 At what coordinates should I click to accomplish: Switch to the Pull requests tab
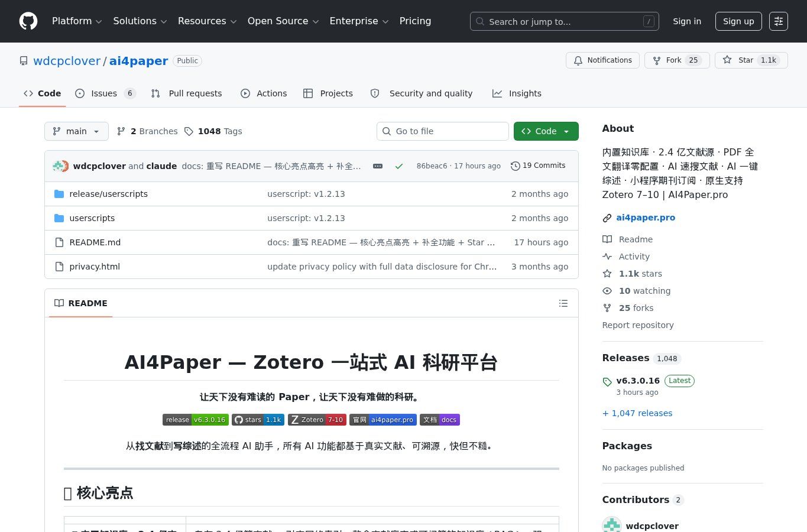pyautogui.click(x=186, y=93)
